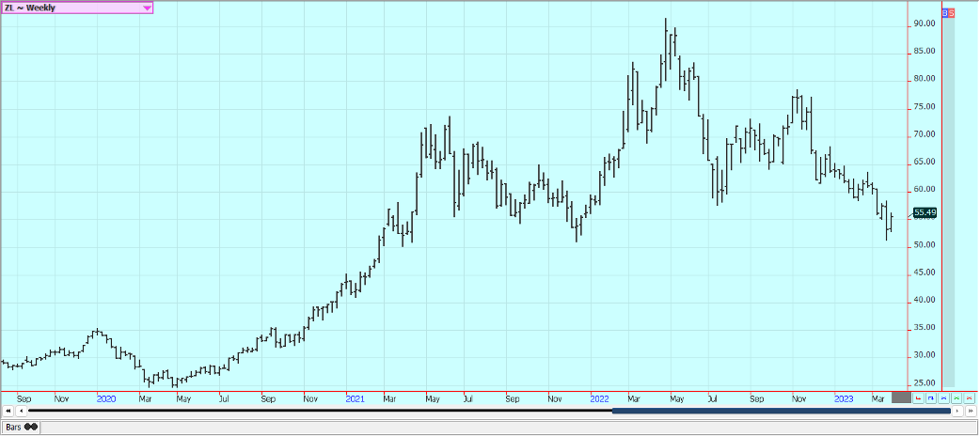Click the 80.00 price axis label
Image resolution: width=980 pixels, height=436 pixels.
pyautogui.click(x=925, y=79)
